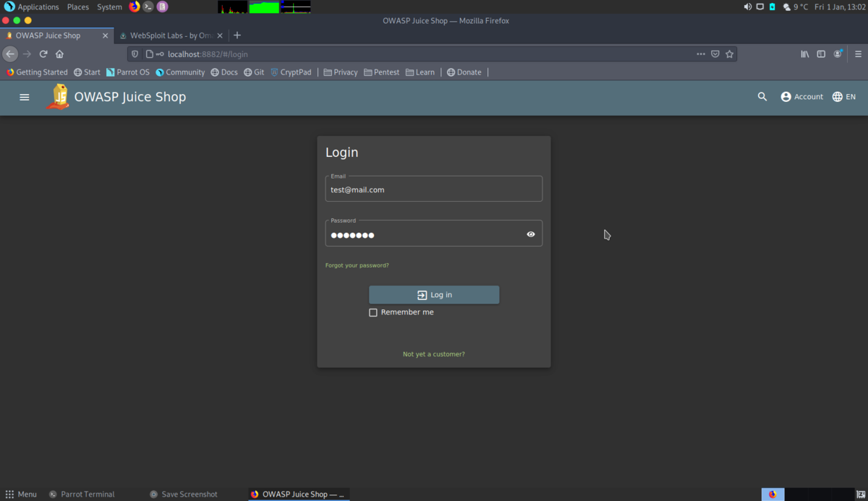Click the workspace switcher Firefox thumbnail
Image resolution: width=868 pixels, height=501 pixels.
pyautogui.click(x=773, y=494)
